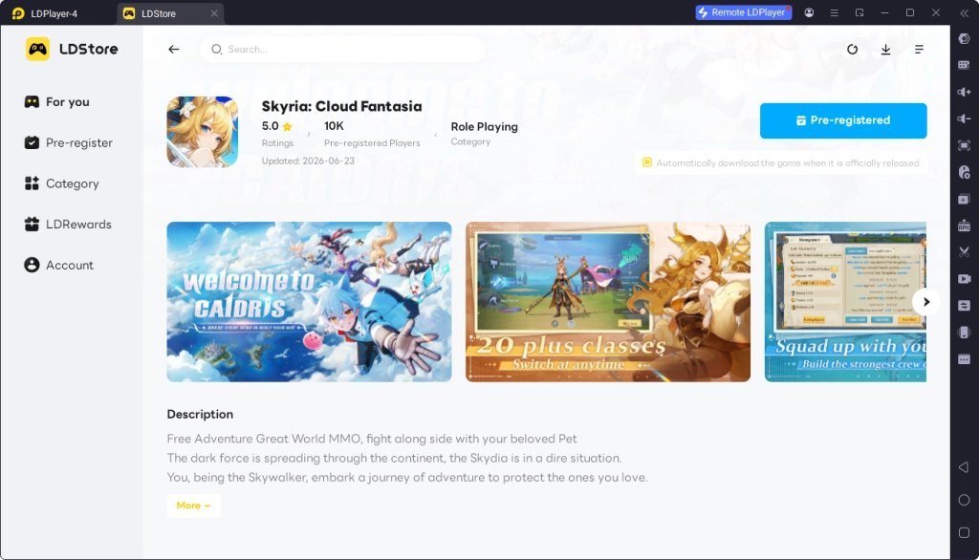Click the LDStore logo
The width and height of the screenshot is (979, 560).
click(x=72, y=49)
